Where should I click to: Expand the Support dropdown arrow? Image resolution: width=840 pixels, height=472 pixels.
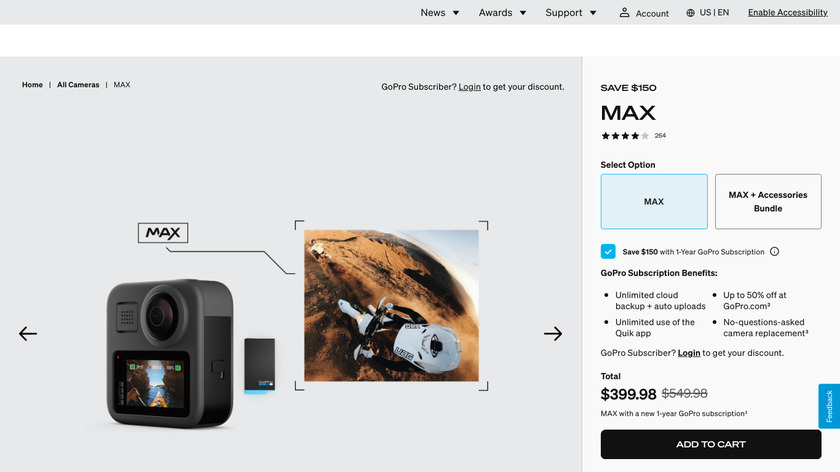pos(593,13)
